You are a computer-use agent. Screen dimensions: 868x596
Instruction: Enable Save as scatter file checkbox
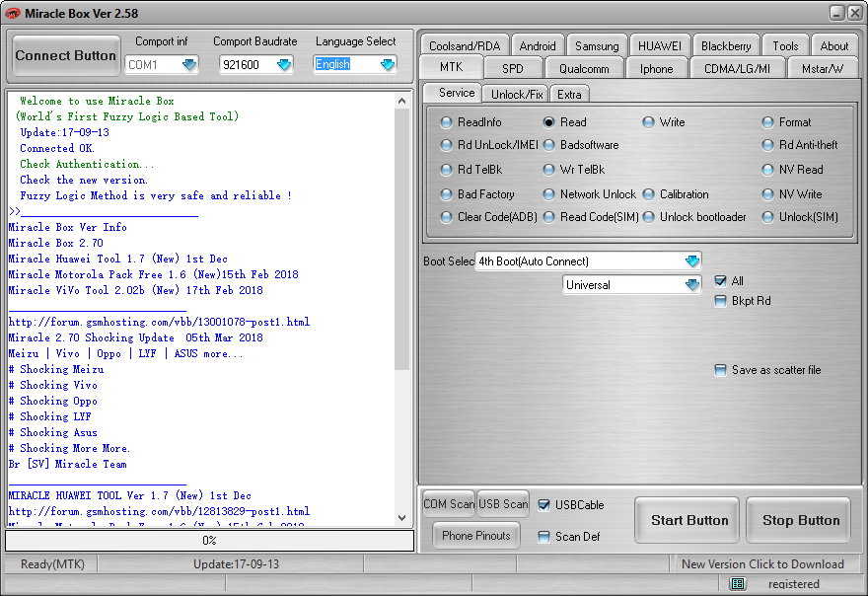(720, 370)
